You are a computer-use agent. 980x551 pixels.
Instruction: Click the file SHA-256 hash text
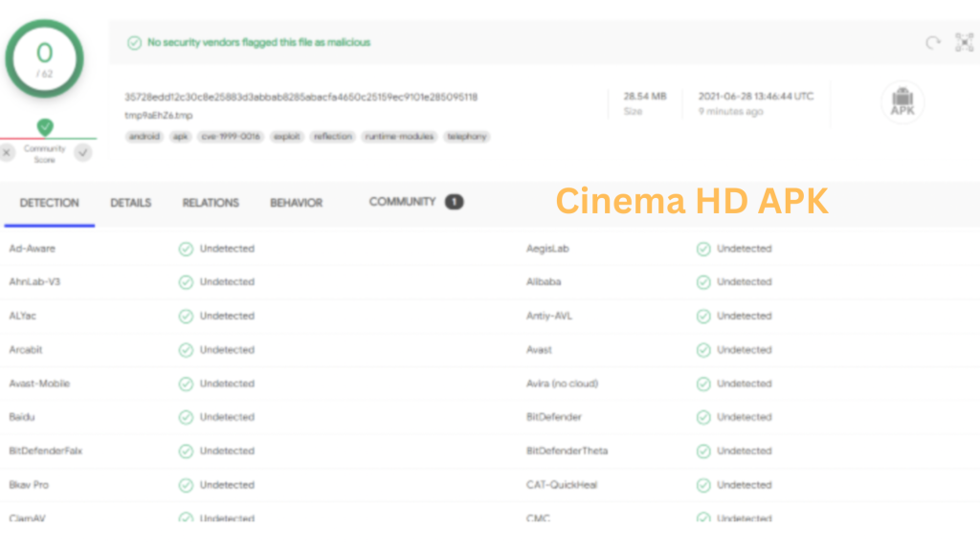click(301, 97)
